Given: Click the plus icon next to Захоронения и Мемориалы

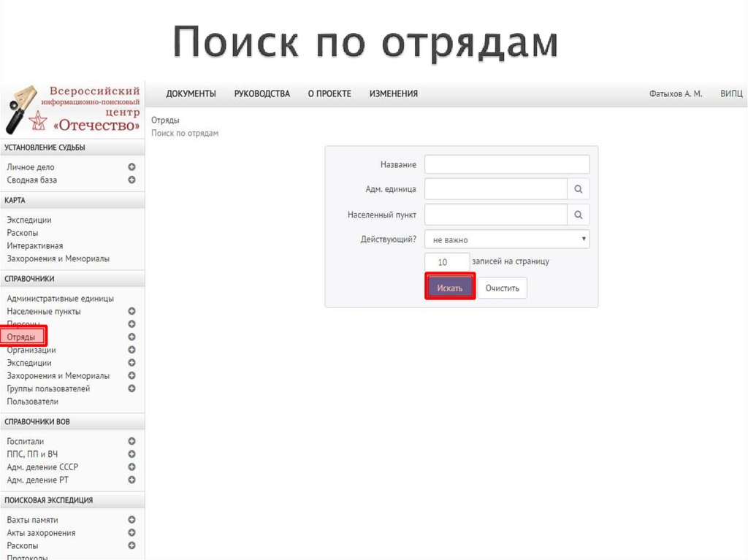Looking at the screenshot, I should 132,375.
